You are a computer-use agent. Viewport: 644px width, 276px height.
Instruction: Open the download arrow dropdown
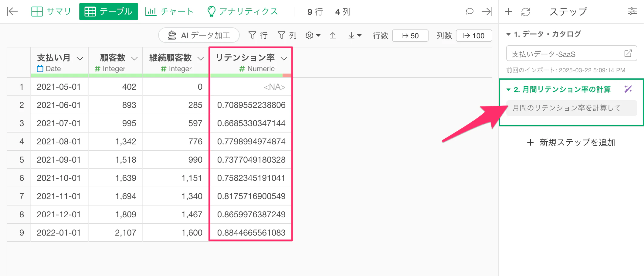click(x=354, y=36)
